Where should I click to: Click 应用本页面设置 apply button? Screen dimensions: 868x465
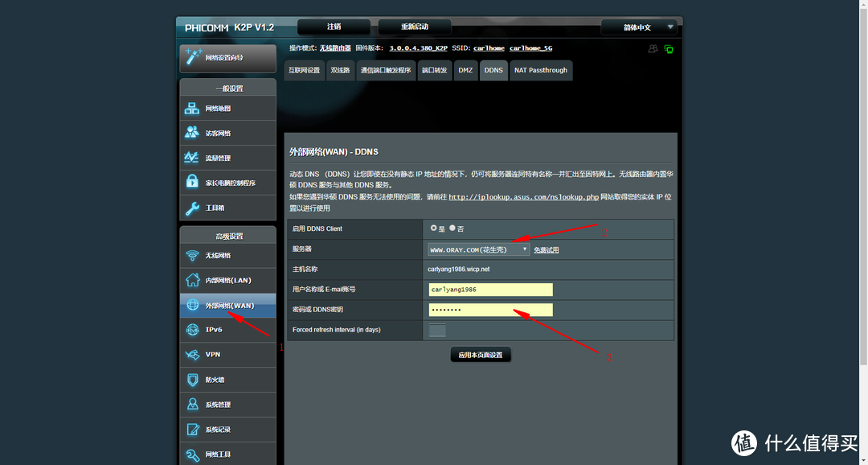[481, 355]
